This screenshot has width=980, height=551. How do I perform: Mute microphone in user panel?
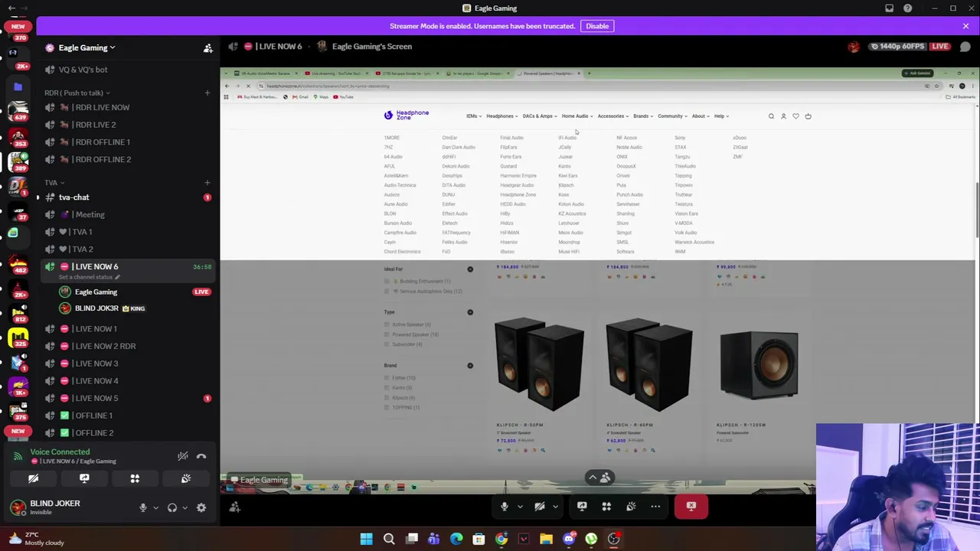pyautogui.click(x=142, y=507)
